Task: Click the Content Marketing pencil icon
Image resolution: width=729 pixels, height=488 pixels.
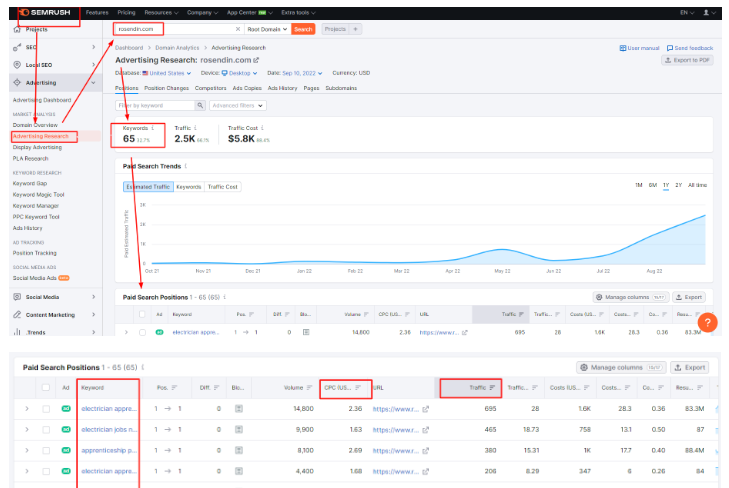Action: 17,314
